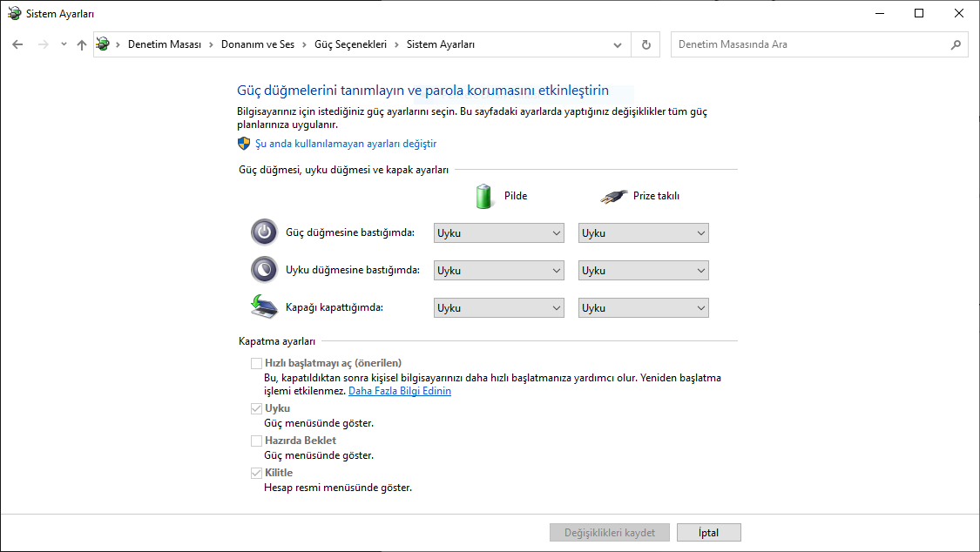Click the Uyku düğmesine bastığımda label
Image resolution: width=980 pixels, height=552 pixels.
pos(353,270)
